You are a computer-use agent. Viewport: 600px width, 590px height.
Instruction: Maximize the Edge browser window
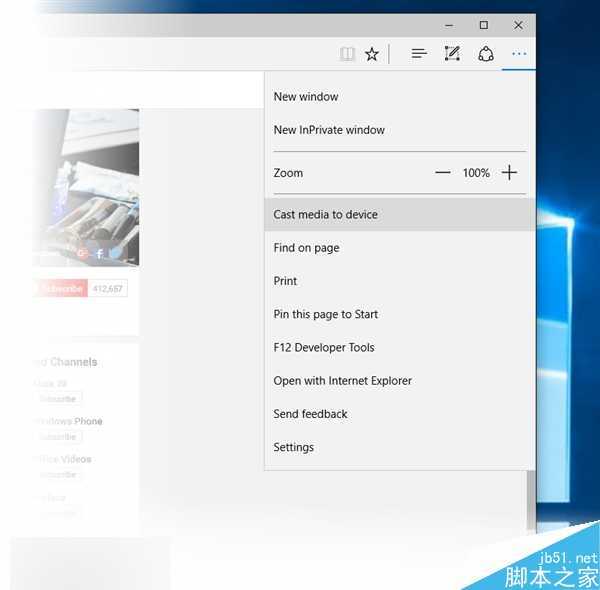tap(484, 25)
